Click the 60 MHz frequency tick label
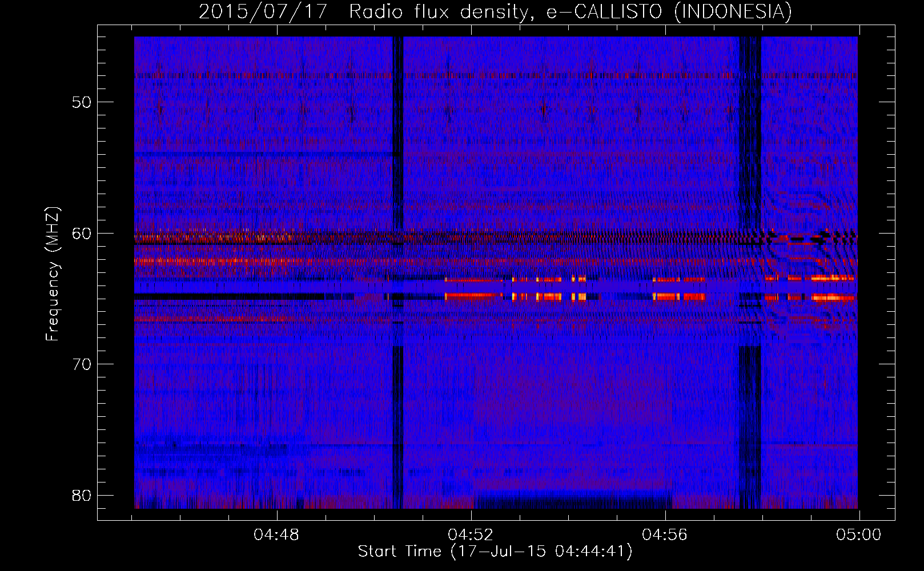924x571 pixels. point(82,234)
